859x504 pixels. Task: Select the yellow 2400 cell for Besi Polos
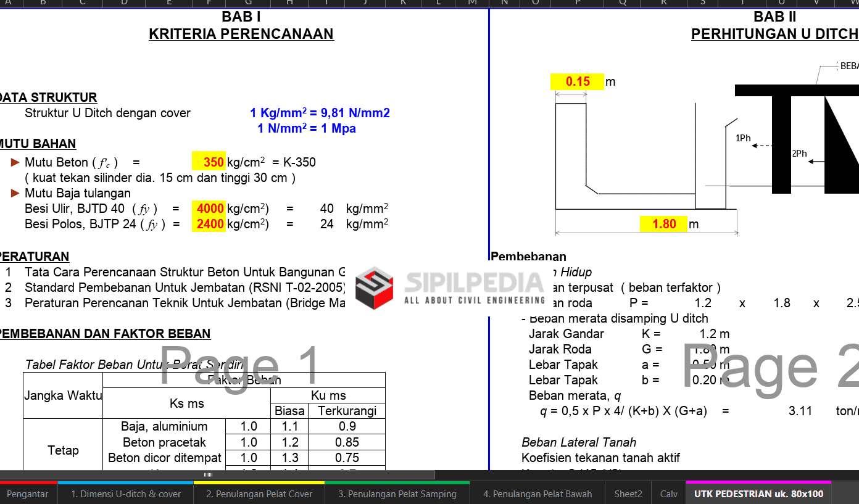tap(209, 224)
